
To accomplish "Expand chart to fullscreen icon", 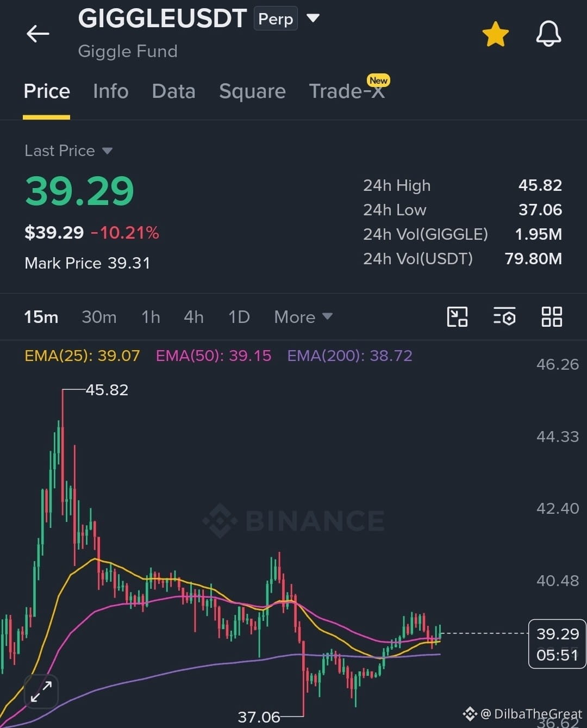I will [x=41, y=692].
